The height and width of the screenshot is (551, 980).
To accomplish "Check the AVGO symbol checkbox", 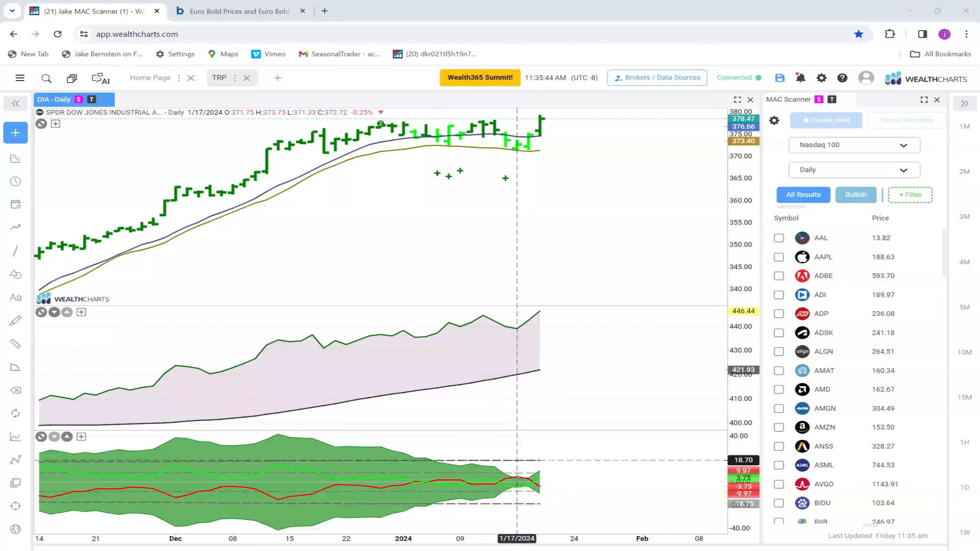I will click(x=779, y=484).
